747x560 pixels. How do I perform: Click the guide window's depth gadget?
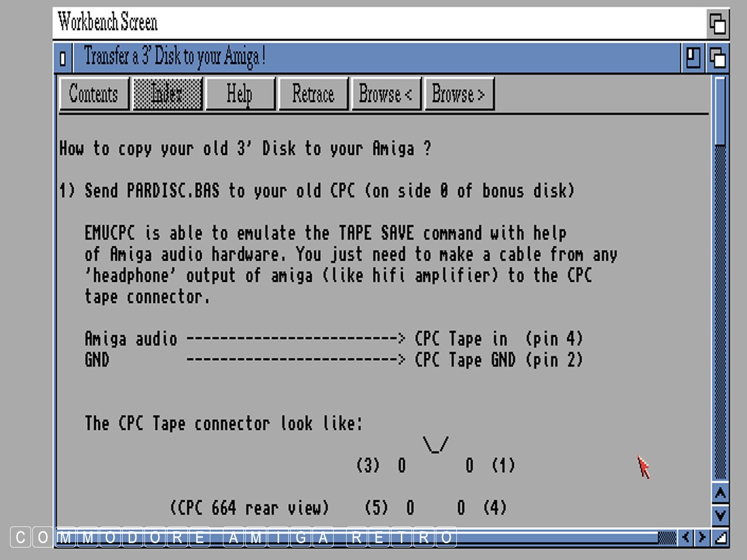(717, 58)
